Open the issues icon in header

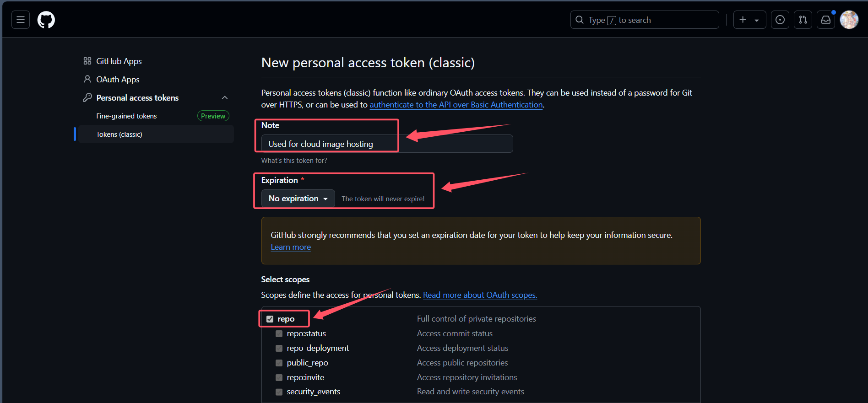[x=780, y=20]
